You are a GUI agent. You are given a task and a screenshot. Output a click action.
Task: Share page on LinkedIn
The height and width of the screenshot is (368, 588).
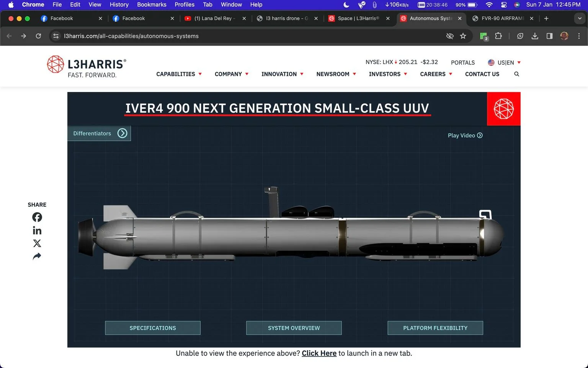(x=37, y=230)
